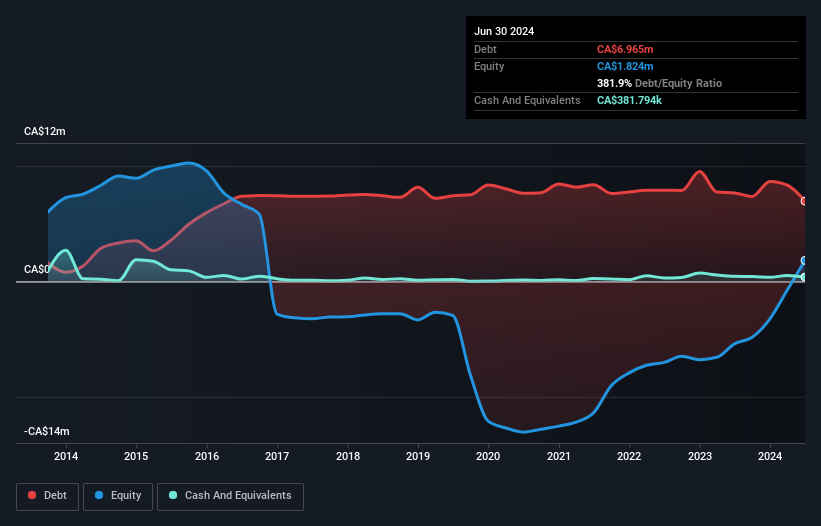821x526 pixels.
Task: Click the CA$12m y-axis label
Action: [x=45, y=131]
